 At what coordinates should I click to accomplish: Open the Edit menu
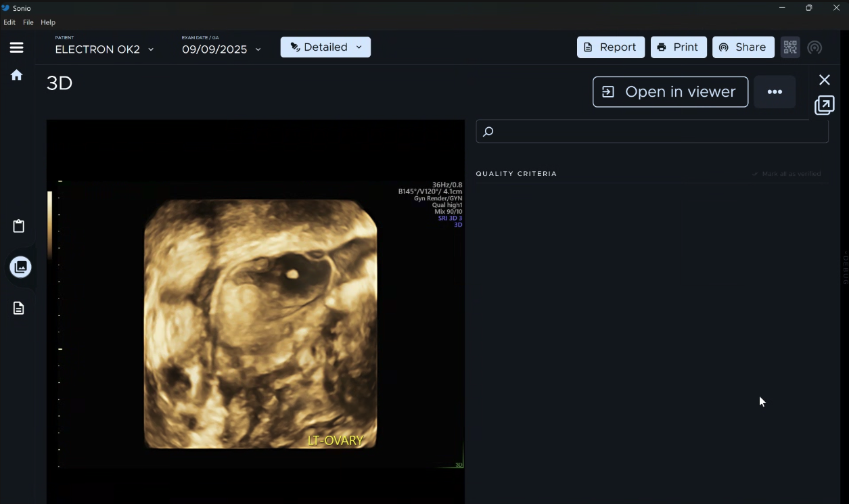pos(9,22)
